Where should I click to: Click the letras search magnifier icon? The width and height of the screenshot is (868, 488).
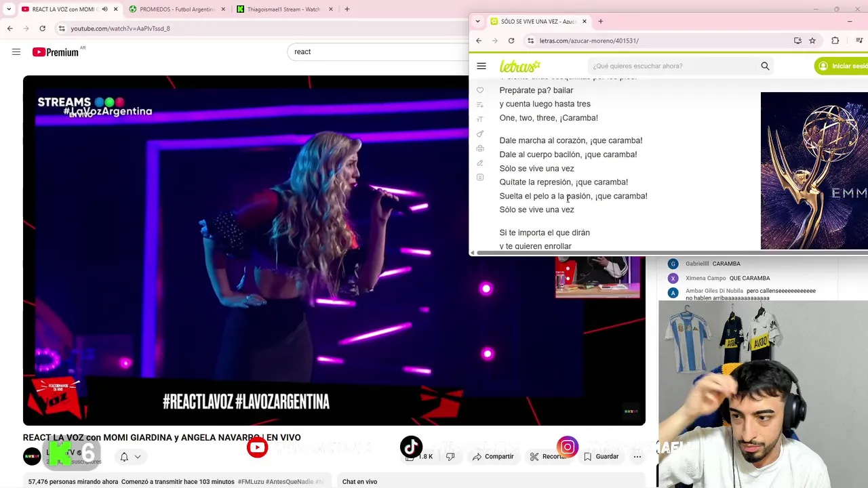[765, 66]
